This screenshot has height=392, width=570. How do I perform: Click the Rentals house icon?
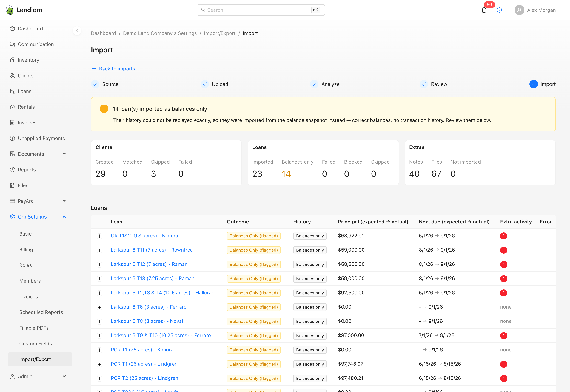click(x=12, y=107)
